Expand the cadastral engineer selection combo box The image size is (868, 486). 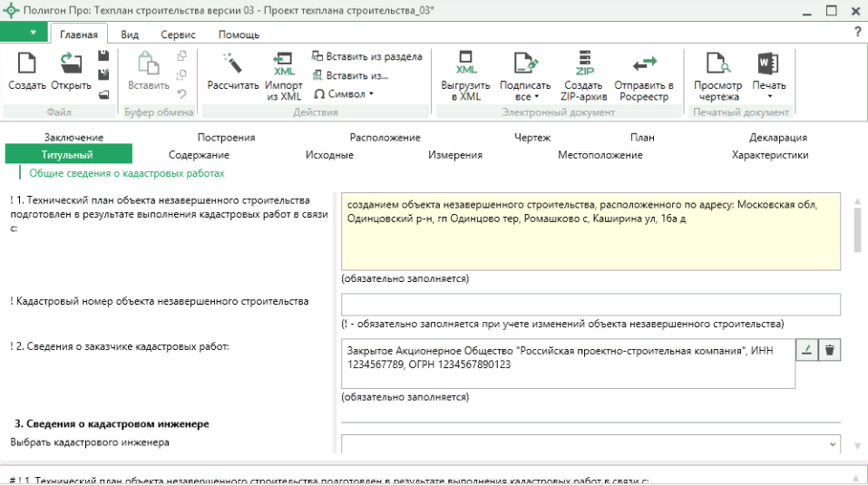pos(833,444)
